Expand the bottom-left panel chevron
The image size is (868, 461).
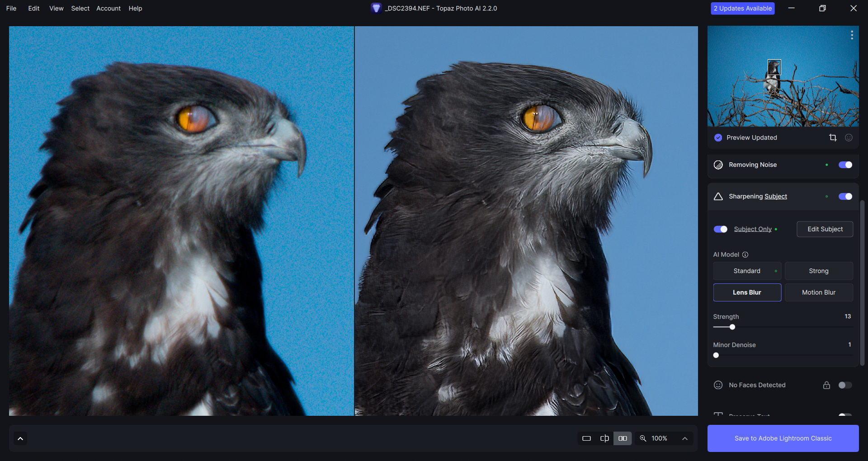[x=20, y=438]
